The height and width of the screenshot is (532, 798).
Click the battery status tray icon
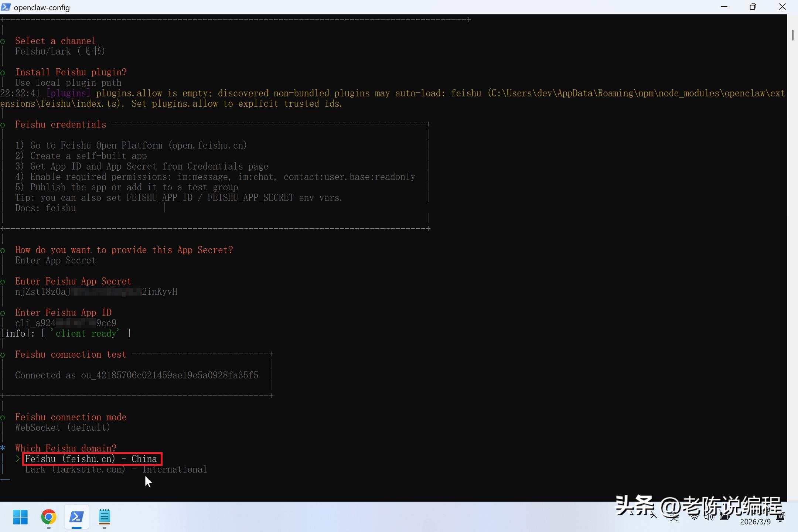pos(724,517)
